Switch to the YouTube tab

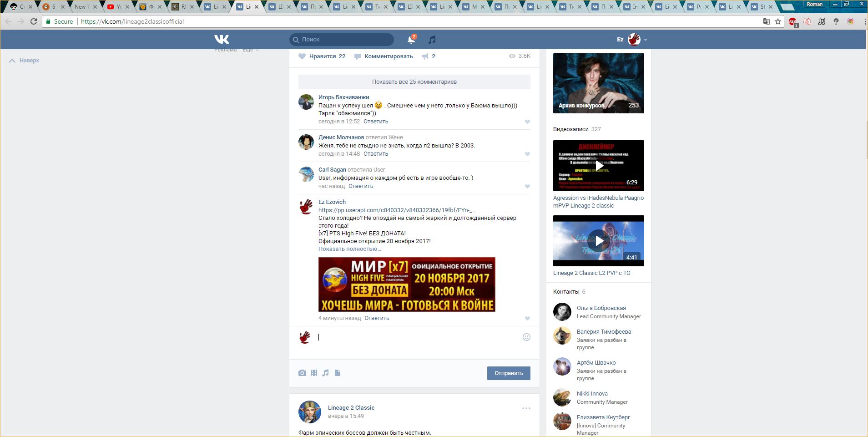coord(118,7)
